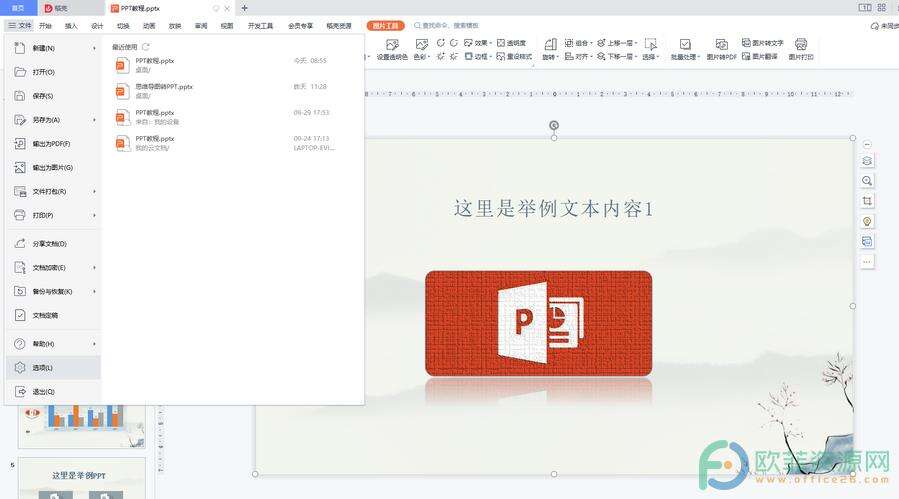Viewport: 899px width, 499px height.
Task: Open PPT教程.pptx dated 09-29 17:53
Action: point(232,117)
